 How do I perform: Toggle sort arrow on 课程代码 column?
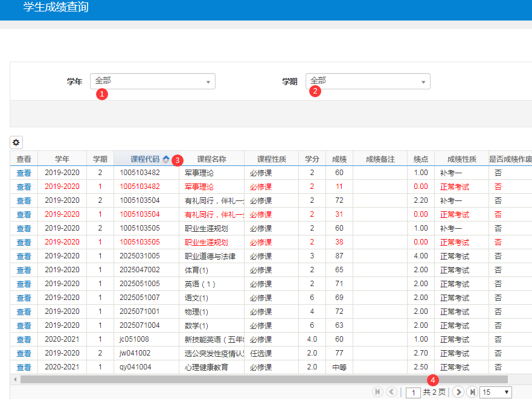click(166, 159)
